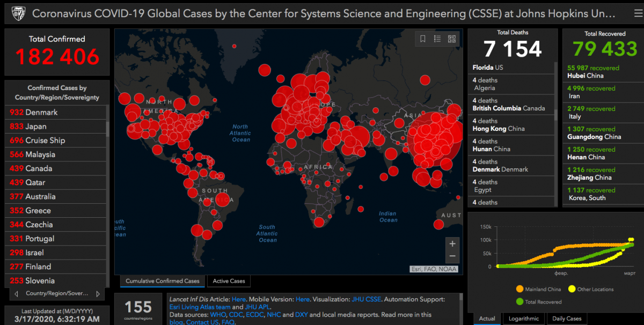This screenshot has height=325, width=644.
Task: Select British Columbia Canada deaths entry
Action: [511, 105]
